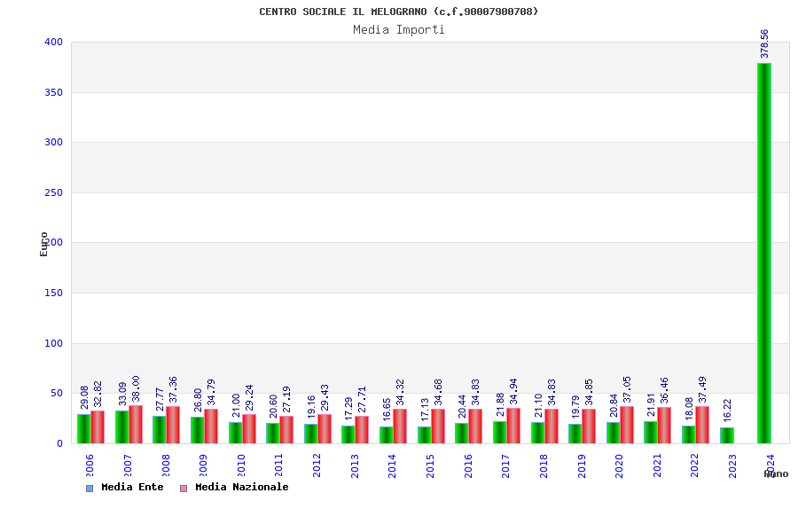Click the red 2009 bar labeled 34.79

click(x=211, y=426)
